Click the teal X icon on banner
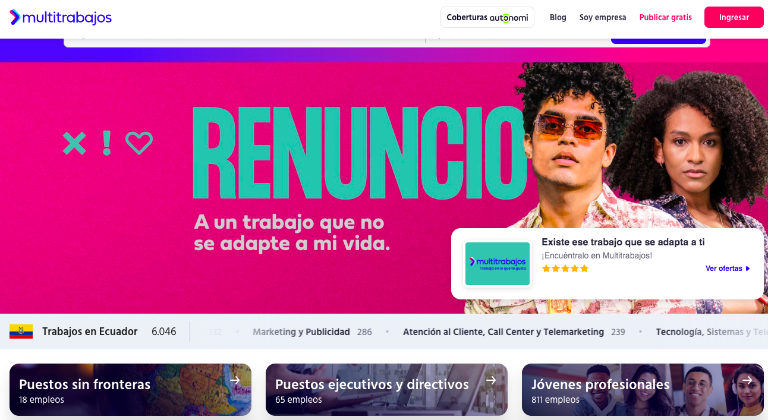The image size is (768, 420). pyautogui.click(x=74, y=144)
